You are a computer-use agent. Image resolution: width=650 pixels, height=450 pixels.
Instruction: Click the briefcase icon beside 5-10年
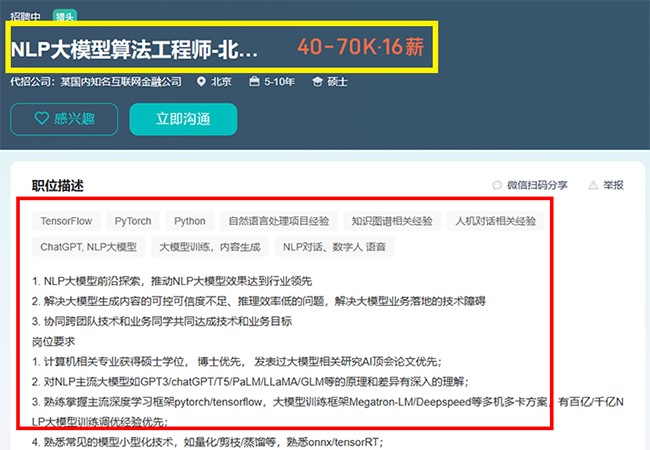tap(254, 82)
